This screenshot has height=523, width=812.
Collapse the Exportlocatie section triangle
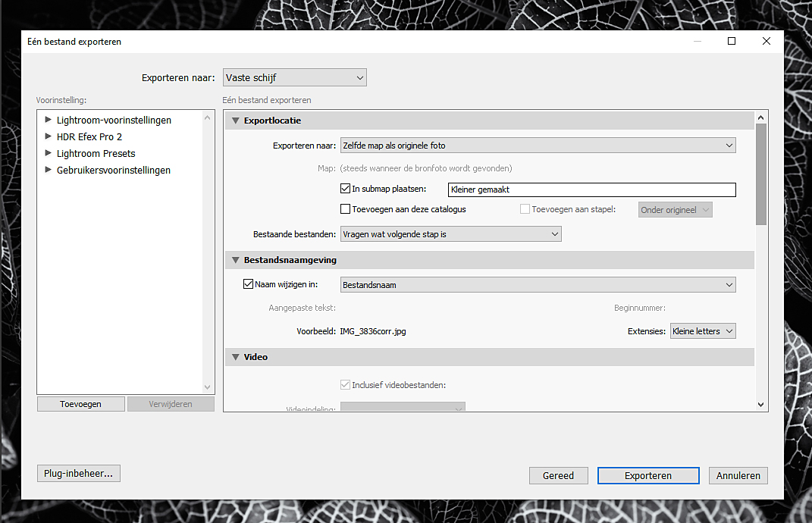tap(234, 121)
